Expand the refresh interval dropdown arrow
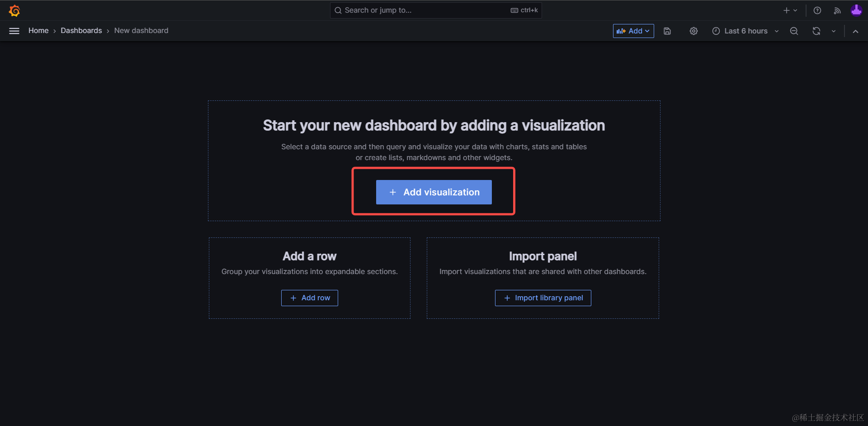 coord(833,31)
